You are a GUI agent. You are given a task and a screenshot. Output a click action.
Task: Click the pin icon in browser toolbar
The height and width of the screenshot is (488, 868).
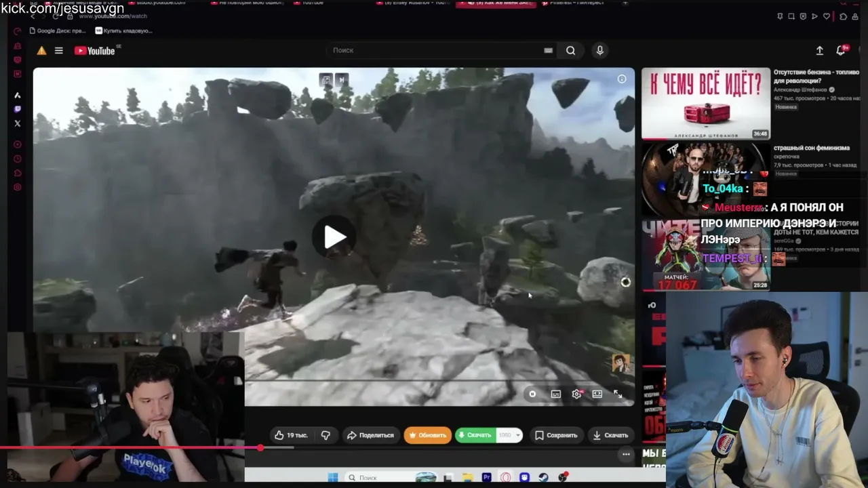tap(781, 16)
